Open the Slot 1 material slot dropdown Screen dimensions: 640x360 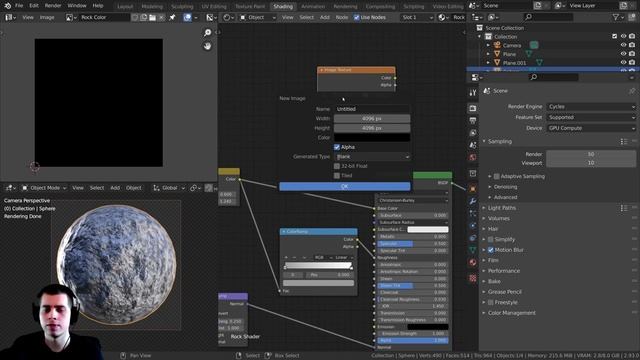pos(417,18)
